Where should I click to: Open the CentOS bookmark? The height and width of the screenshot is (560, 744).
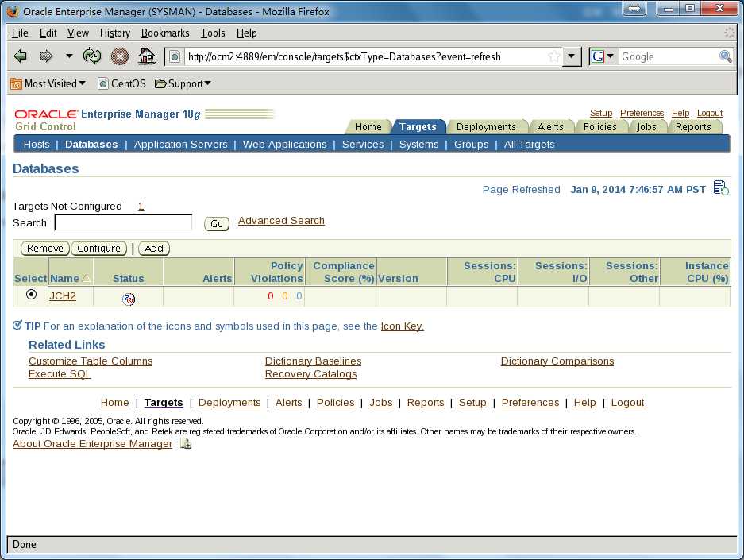[121, 83]
